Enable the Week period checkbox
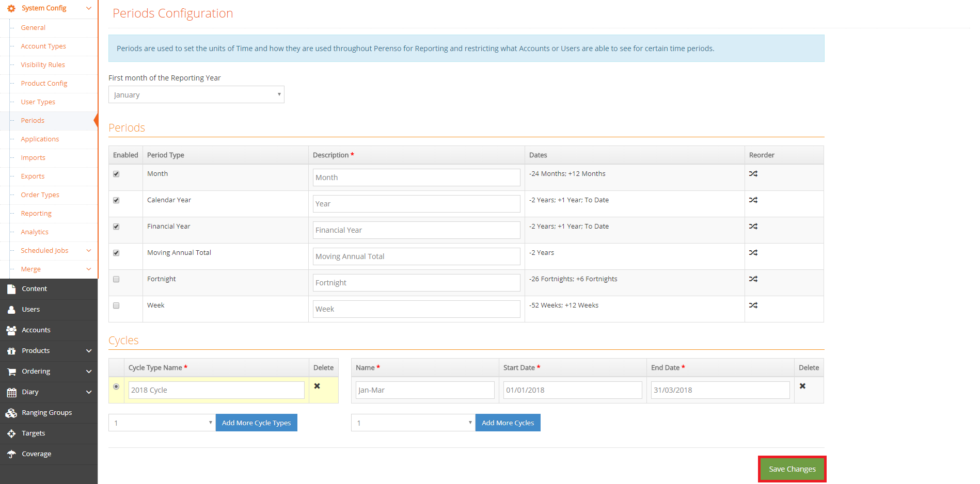 pyautogui.click(x=116, y=305)
